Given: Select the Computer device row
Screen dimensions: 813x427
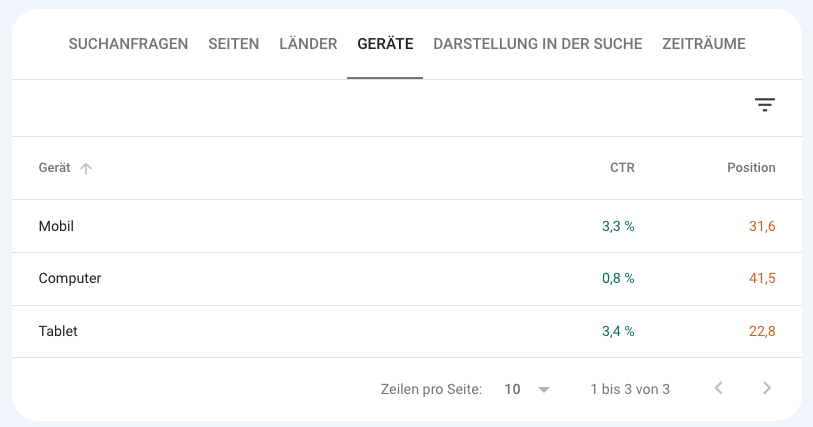Looking at the screenshot, I should [70, 279].
